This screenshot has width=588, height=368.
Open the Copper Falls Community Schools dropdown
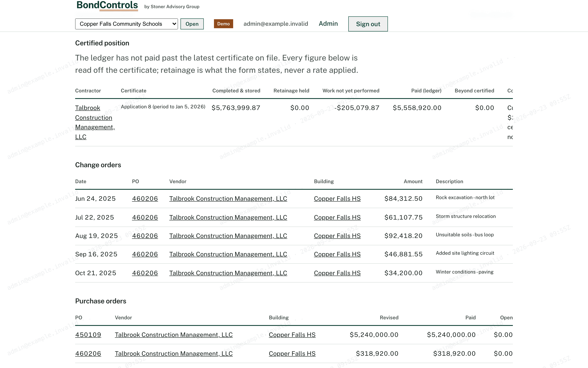coord(126,24)
